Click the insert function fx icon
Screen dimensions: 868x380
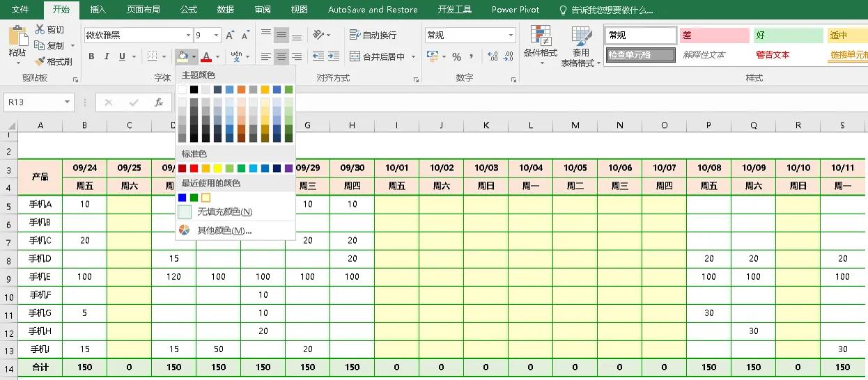pyautogui.click(x=159, y=102)
